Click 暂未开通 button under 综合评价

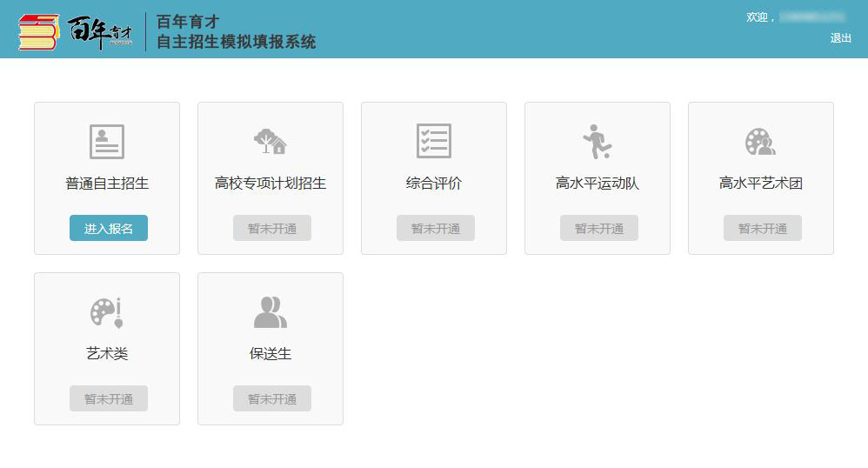435,228
